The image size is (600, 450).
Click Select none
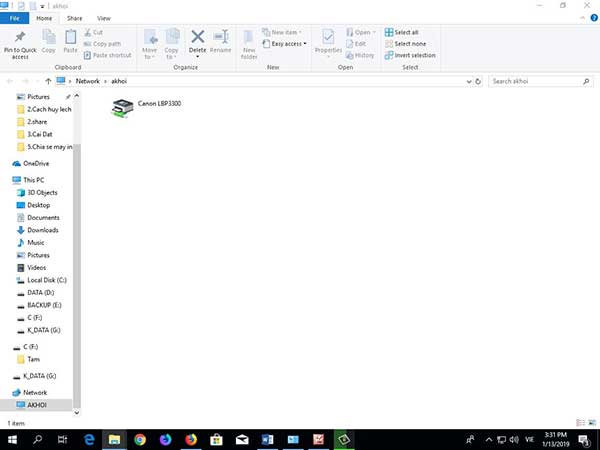coord(405,44)
